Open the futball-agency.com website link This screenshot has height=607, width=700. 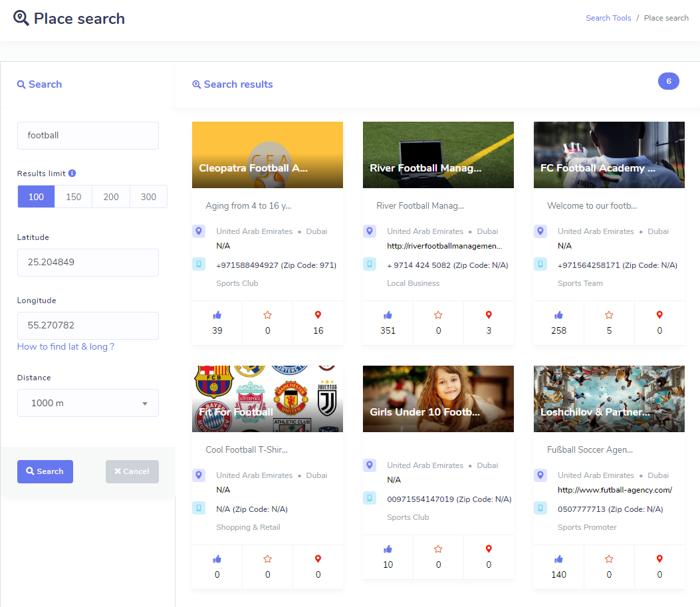coord(614,490)
